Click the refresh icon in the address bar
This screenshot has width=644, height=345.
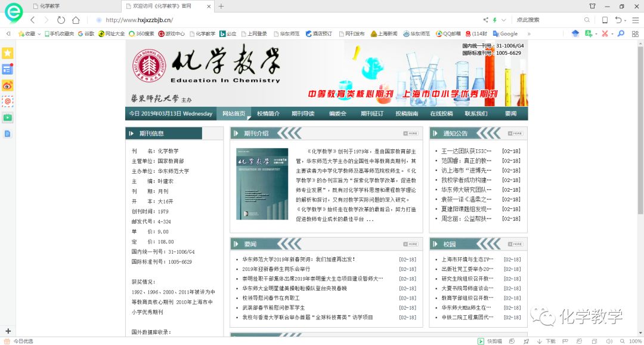61,19
